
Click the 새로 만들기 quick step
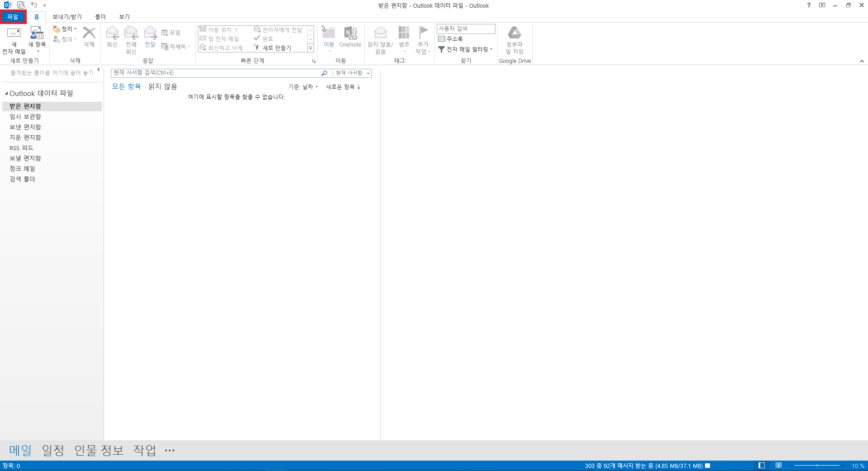click(x=272, y=48)
